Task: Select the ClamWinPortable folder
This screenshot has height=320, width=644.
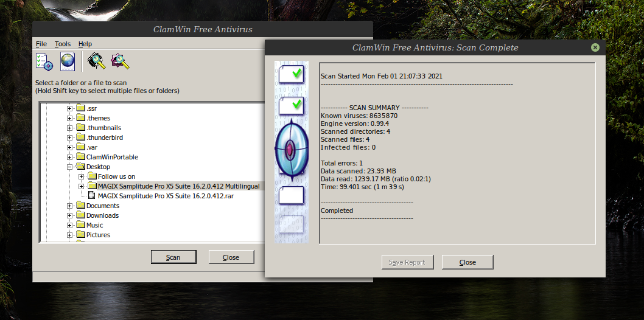Action: [112, 157]
